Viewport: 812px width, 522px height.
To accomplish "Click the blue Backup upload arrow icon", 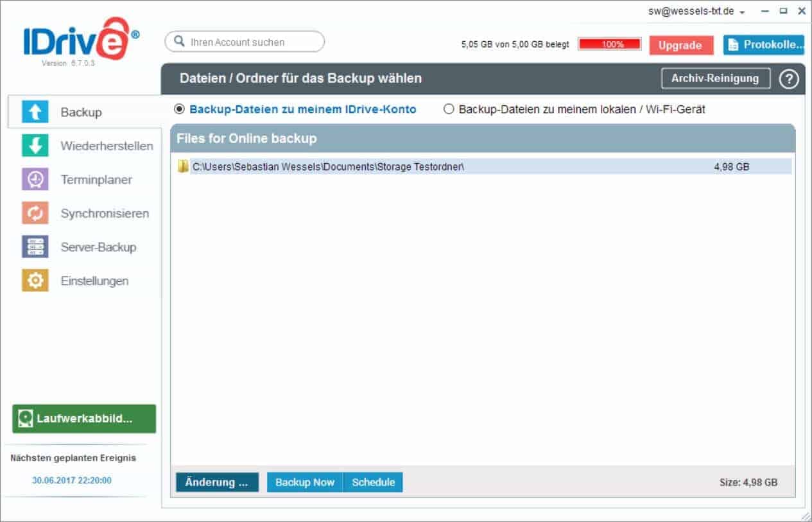I will click(35, 112).
